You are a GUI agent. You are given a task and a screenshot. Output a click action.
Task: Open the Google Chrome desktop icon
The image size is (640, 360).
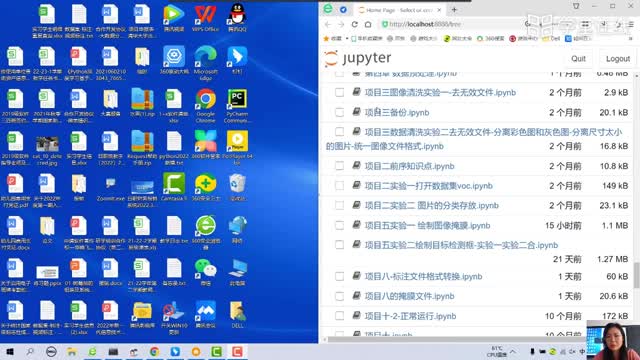click(205, 105)
